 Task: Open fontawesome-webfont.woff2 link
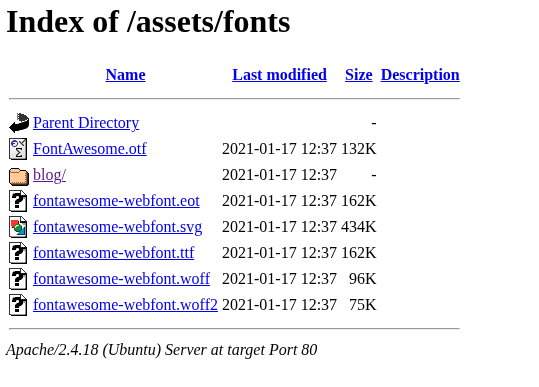tap(125, 305)
